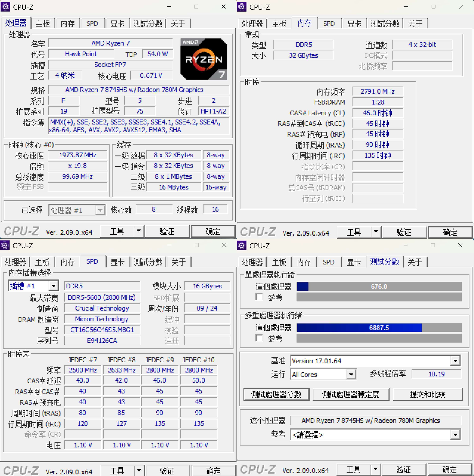Click multi-thread score bar showing 6887.5

click(379, 328)
